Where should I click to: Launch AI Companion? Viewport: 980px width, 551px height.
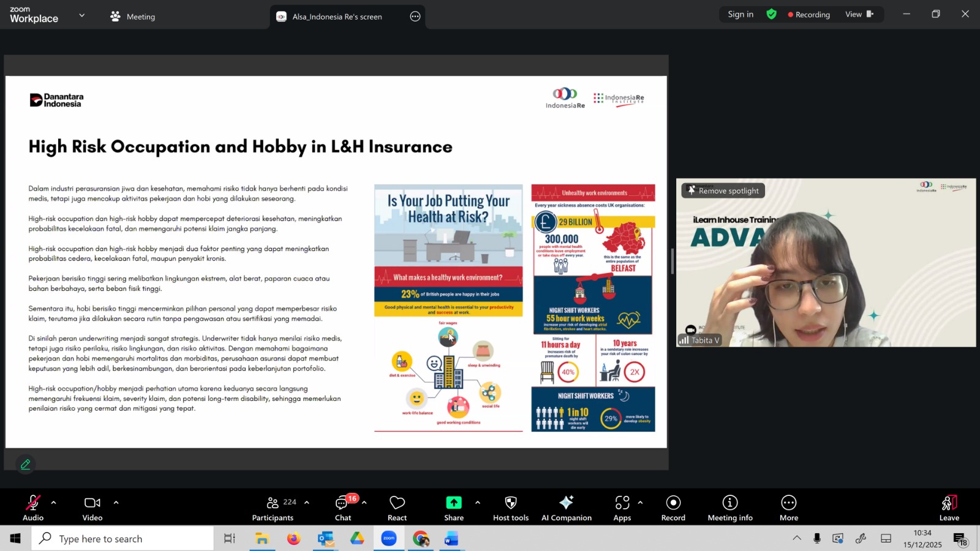[x=566, y=508]
